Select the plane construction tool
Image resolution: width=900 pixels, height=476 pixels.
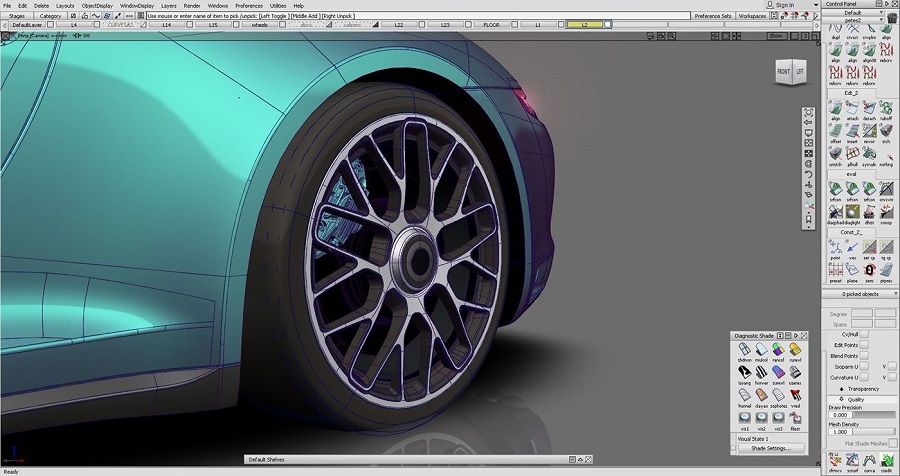point(853,271)
